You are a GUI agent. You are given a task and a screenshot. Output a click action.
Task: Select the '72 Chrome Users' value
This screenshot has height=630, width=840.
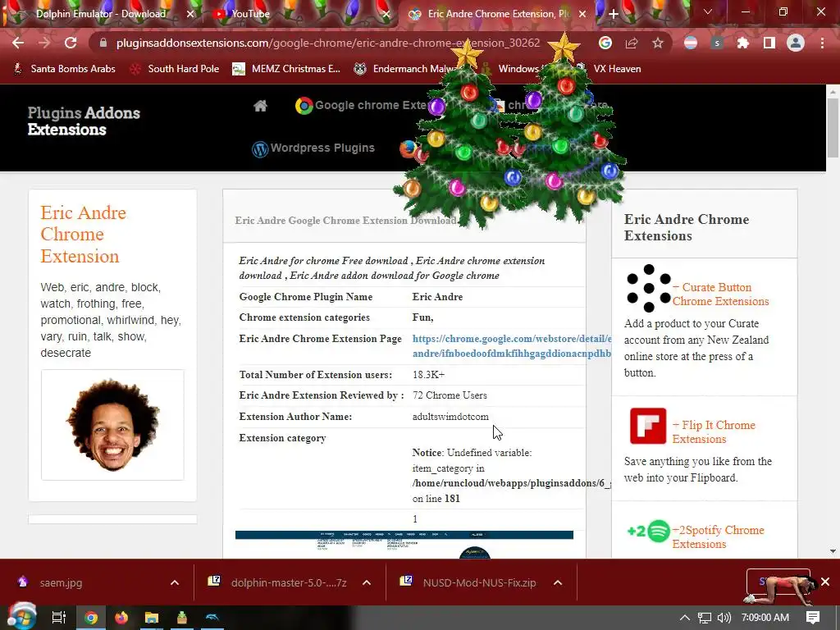coord(450,395)
